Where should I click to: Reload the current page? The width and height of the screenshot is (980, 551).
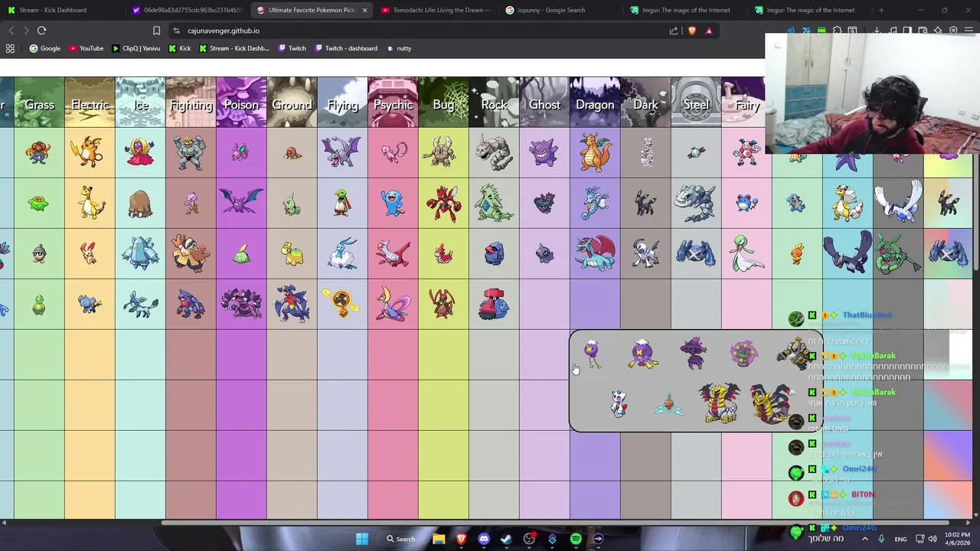41,31
